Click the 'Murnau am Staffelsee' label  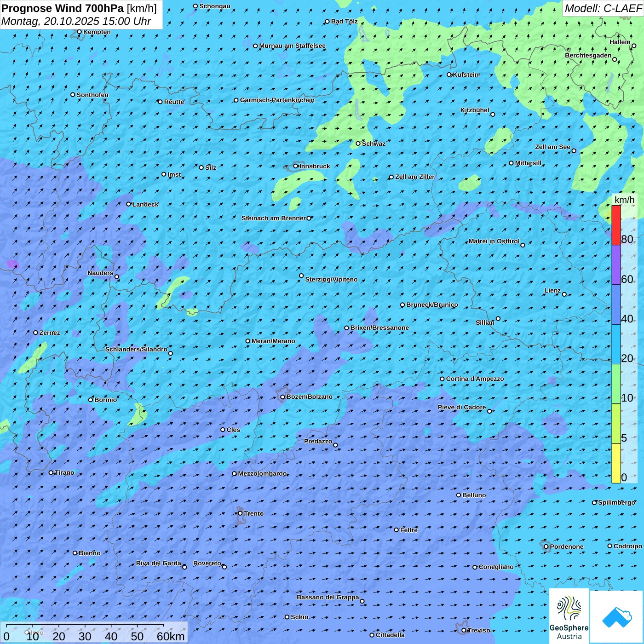coord(293,46)
